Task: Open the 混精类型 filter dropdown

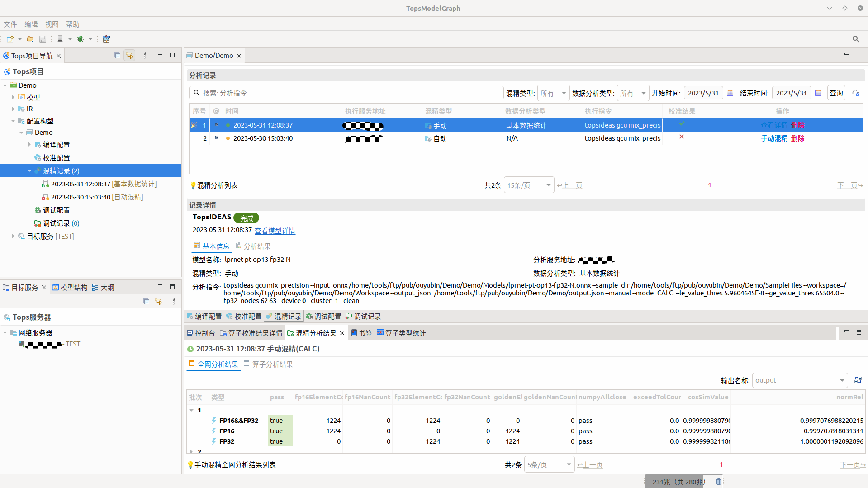Action: pos(553,93)
